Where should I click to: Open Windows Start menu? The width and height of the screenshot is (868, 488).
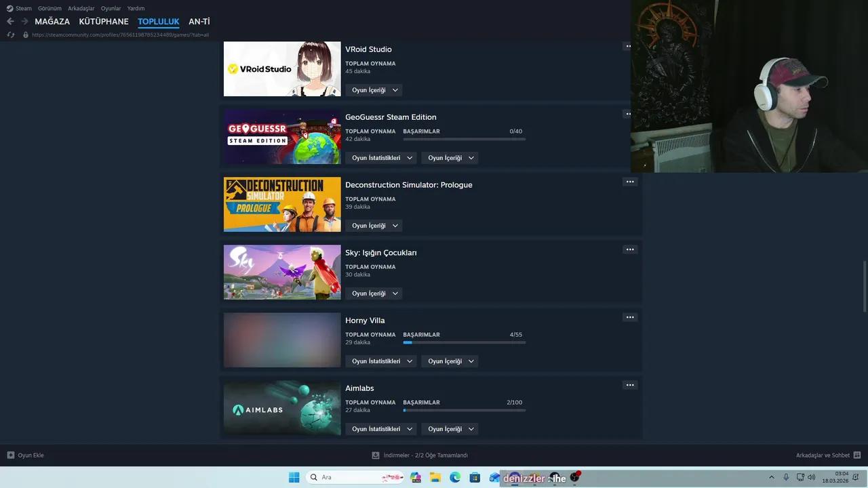pyautogui.click(x=294, y=477)
